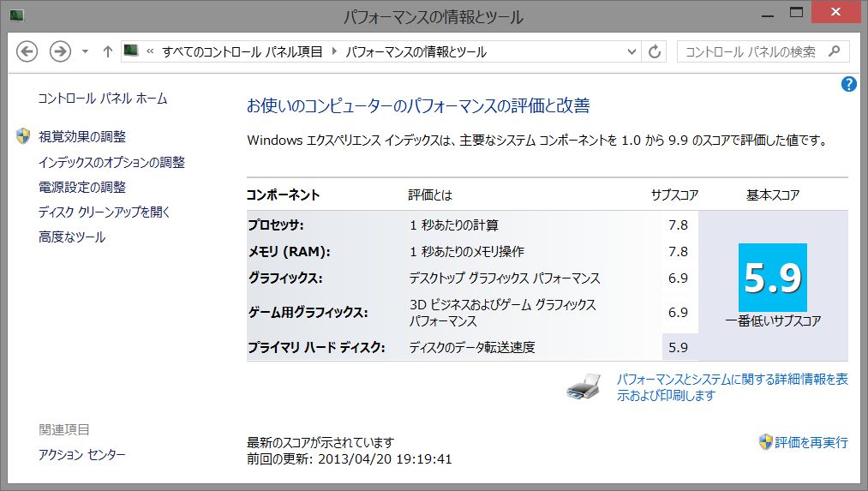Viewport: 868px width, 491px height.
Task: Click the 基本スコア column header
Action: [772, 195]
